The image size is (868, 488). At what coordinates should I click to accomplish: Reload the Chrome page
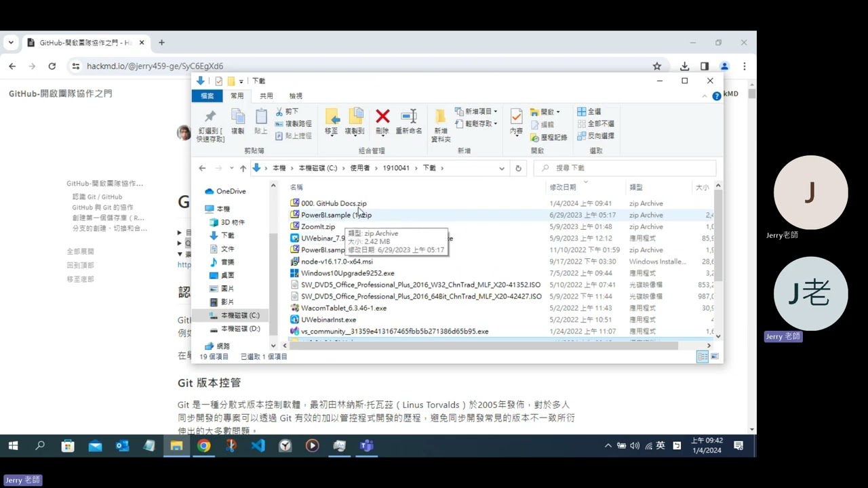(52, 66)
